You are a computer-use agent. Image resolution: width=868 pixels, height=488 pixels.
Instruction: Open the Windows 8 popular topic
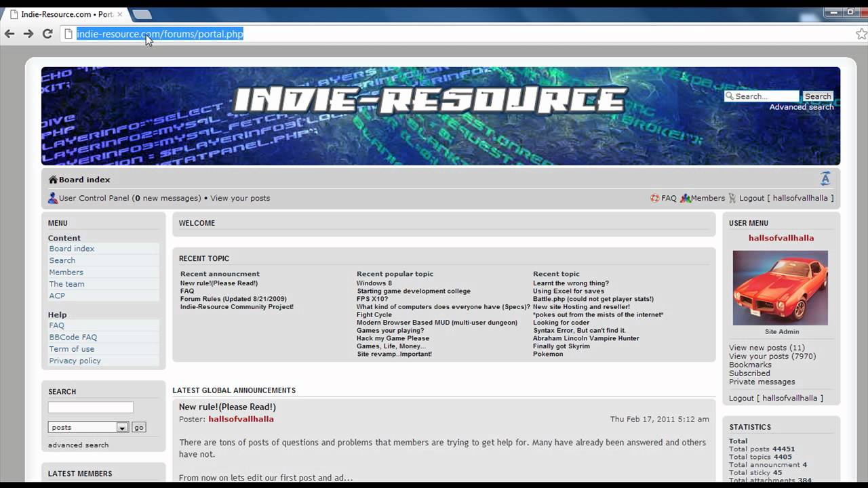[374, 283]
